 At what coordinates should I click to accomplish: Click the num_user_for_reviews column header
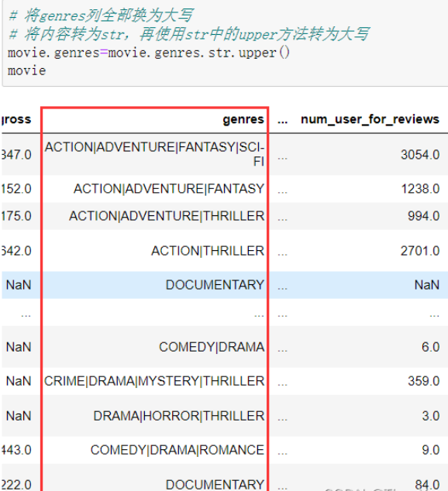coord(370,119)
